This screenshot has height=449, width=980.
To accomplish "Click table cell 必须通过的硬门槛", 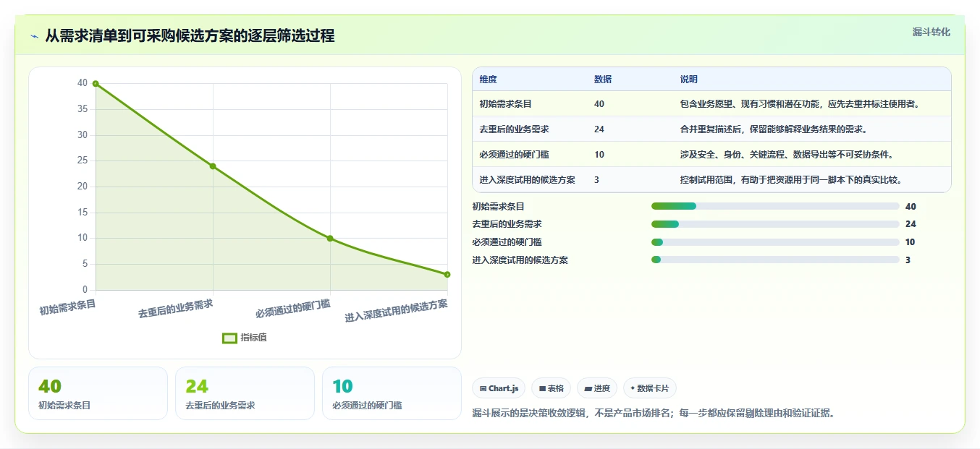I will (514, 155).
